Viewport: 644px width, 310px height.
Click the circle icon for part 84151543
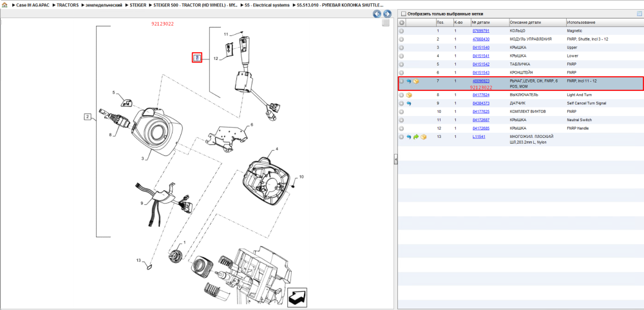(x=402, y=72)
